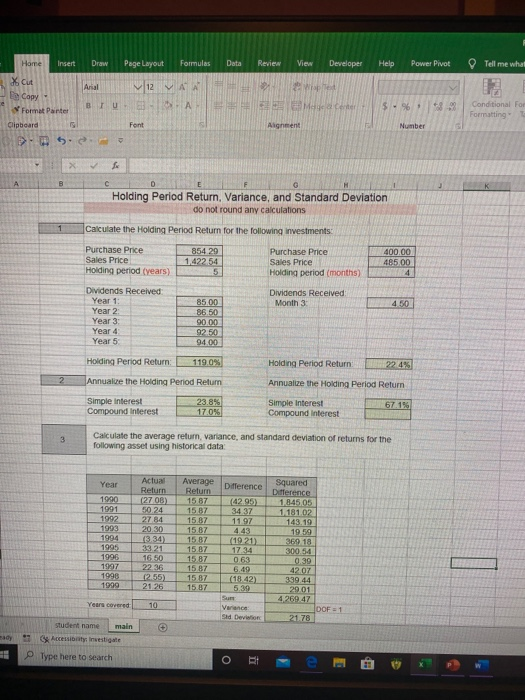Apply Bottom Align to cells
525x700 pixels.
246,87
